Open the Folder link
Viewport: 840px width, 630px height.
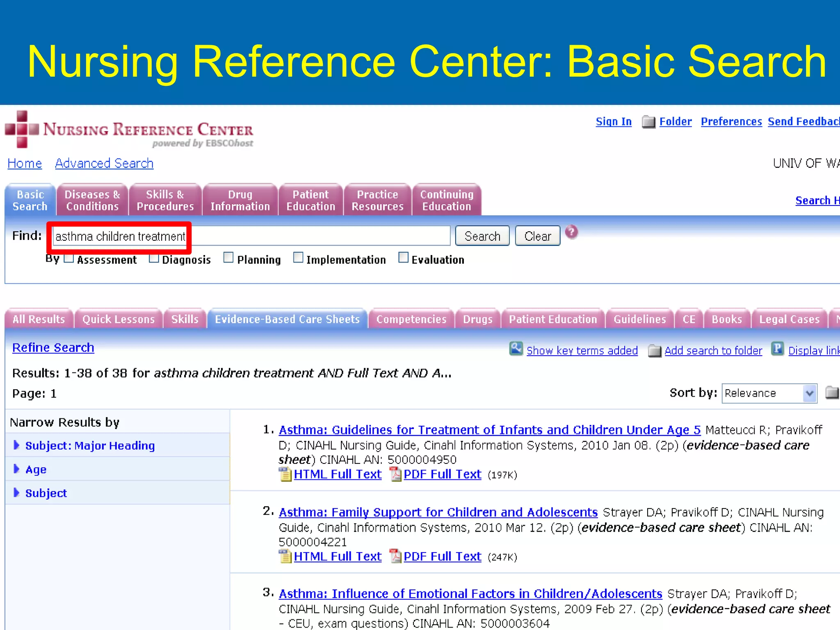click(676, 122)
